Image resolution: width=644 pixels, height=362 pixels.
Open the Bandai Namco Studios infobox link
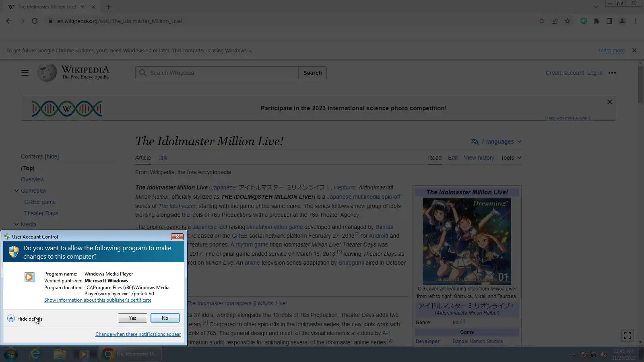click(478, 341)
